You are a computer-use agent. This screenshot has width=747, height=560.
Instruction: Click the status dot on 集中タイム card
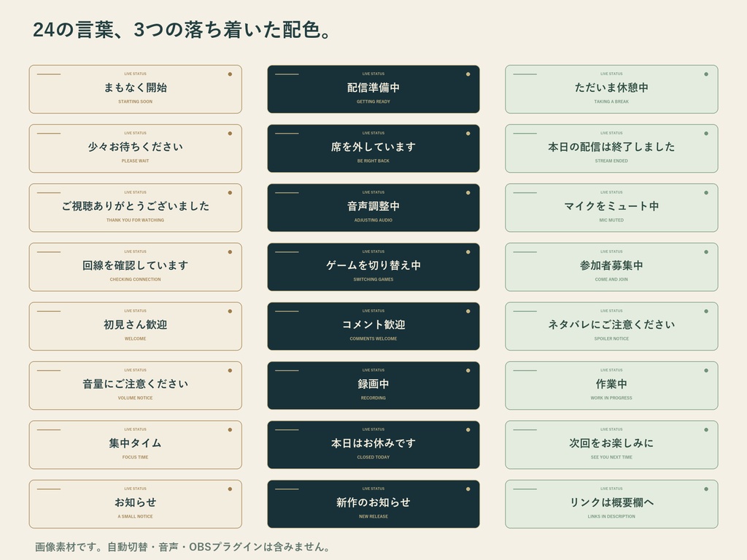(x=230, y=429)
